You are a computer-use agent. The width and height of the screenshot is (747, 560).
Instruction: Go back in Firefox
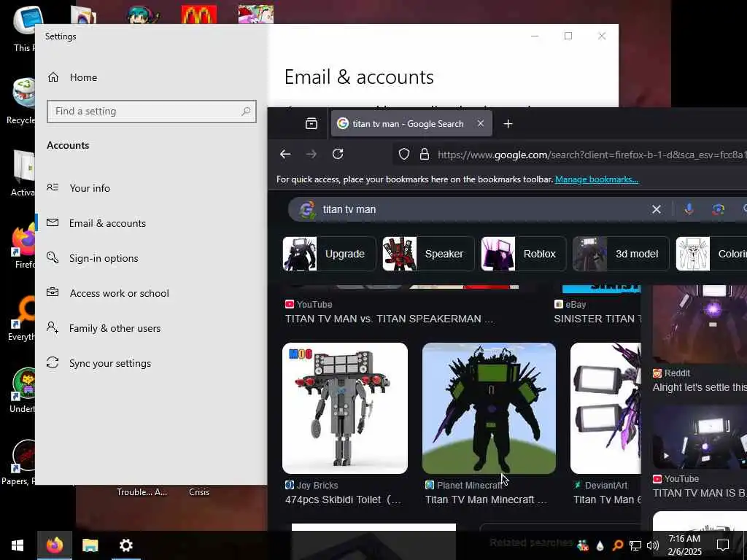285,154
